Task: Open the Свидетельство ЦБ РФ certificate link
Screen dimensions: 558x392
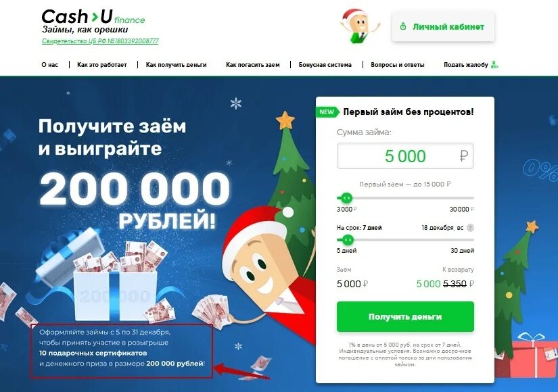Action: pos(100,41)
